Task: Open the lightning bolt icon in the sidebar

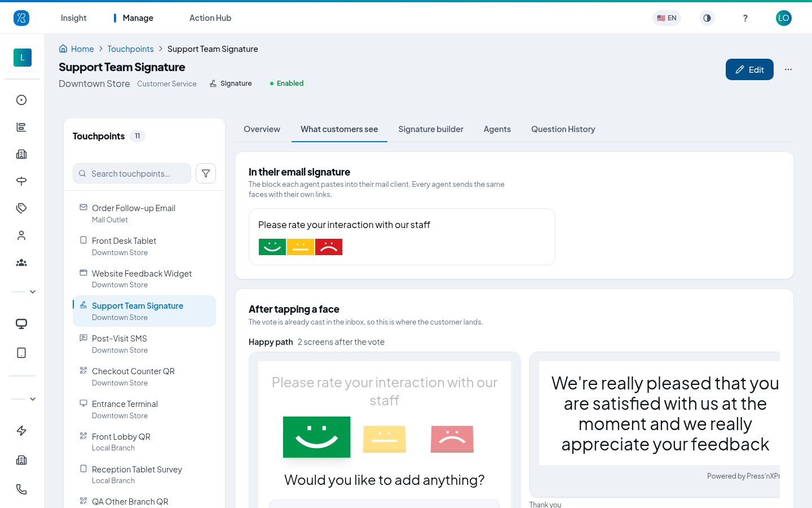Action: (21, 431)
